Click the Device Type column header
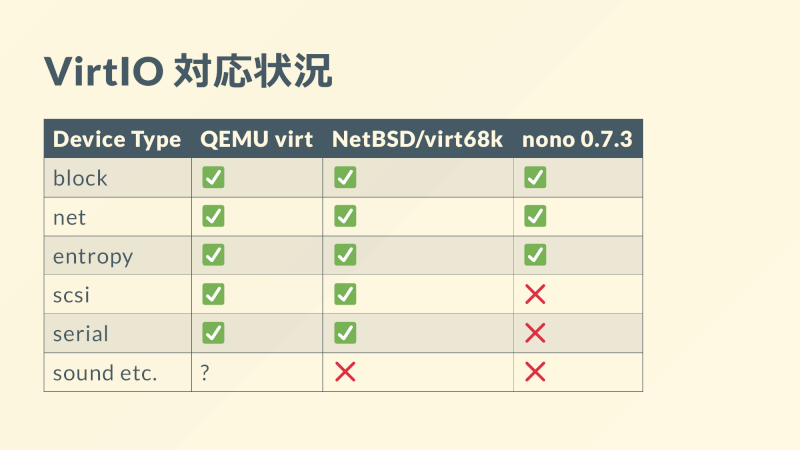The image size is (800, 450). pyautogui.click(x=117, y=139)
